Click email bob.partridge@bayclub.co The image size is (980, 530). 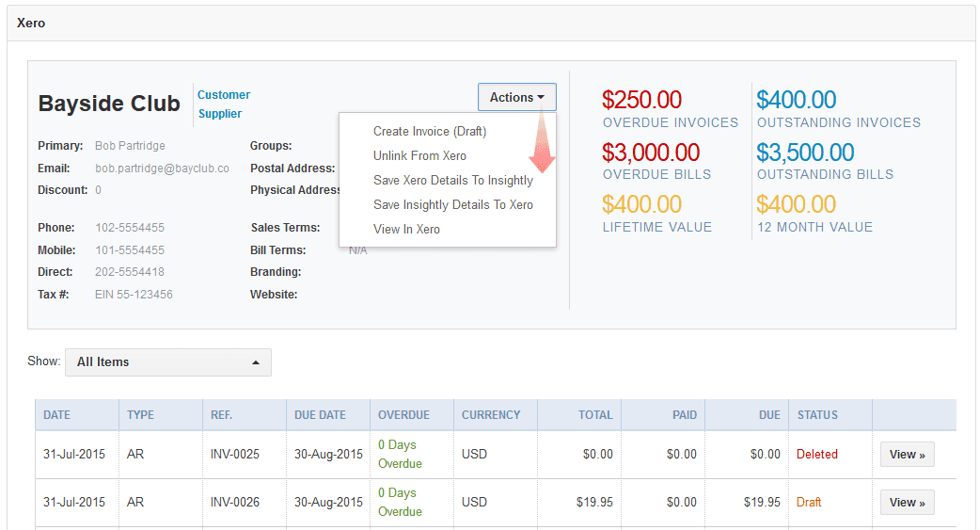pos(162,169)
